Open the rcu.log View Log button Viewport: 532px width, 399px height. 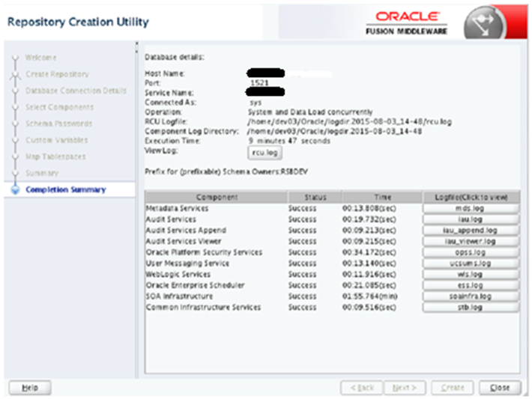[265, 153]
